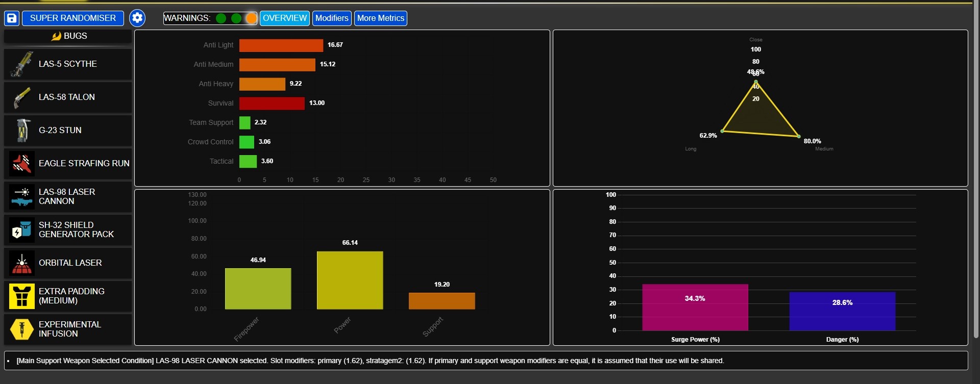Click the Orbital Laser stratagem icon
This screenshot has height=384, width=980.
[x=22, y=263]
